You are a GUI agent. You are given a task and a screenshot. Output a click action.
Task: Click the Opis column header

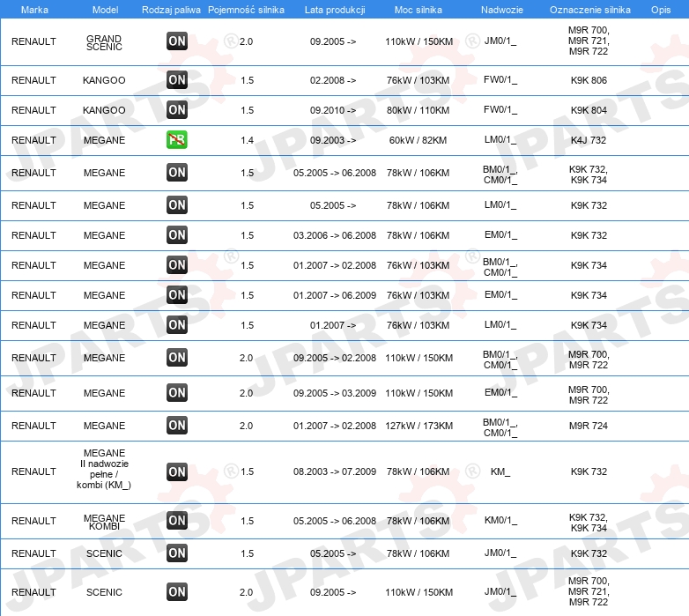tap(661, 10)
